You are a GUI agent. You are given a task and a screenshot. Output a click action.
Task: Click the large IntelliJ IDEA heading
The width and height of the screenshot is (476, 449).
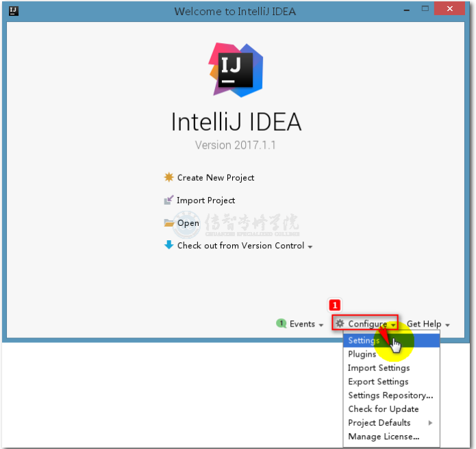(x=236, y=122)
